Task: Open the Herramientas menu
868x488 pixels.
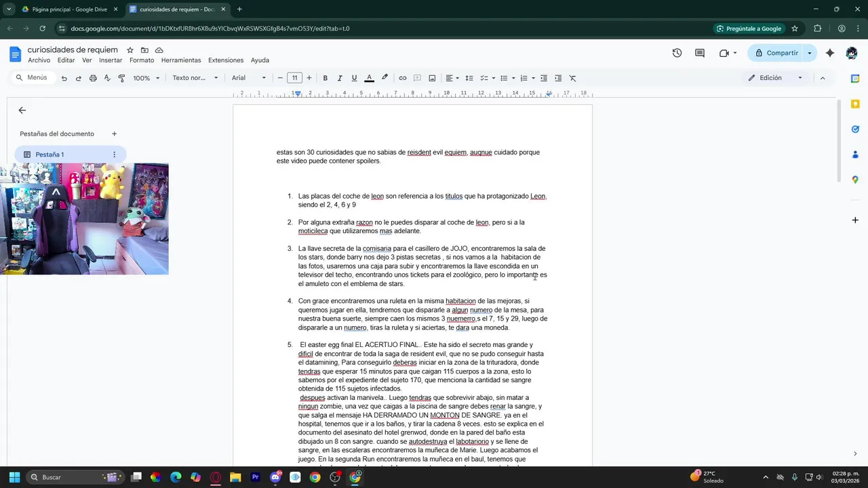Action: 181,60
